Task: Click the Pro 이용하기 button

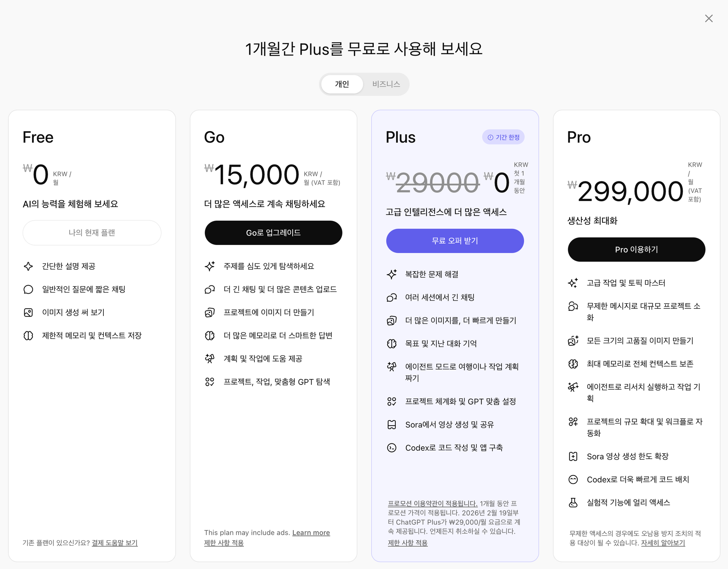Action: (x=636, y=249)
